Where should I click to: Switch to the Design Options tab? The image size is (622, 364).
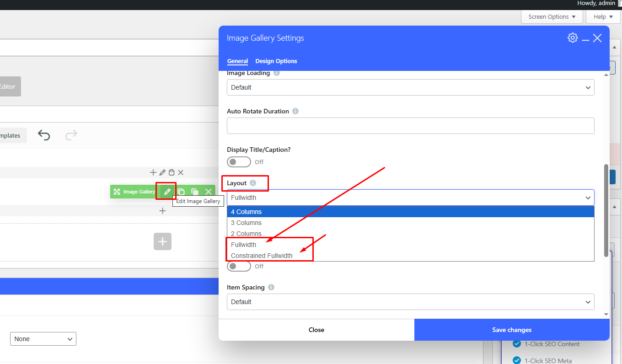tap(276, 61)
